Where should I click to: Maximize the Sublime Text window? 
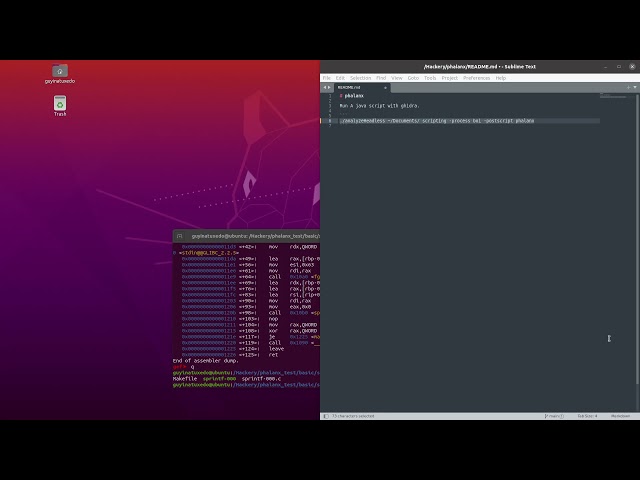(x=619, y=67)
